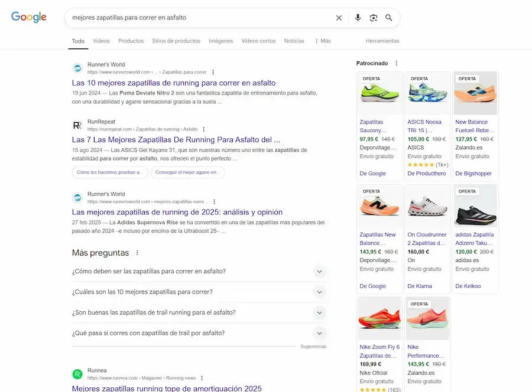Click the New Balance Fuelcell Rebel shoe image
This screenshot has width=532, height=392.
(x=475, y=93)
